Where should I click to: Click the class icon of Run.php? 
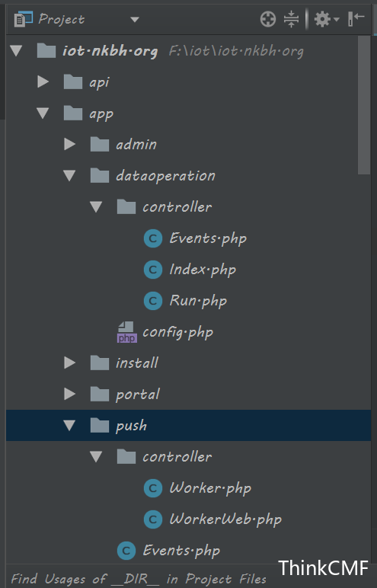click(x=153, y=301)
